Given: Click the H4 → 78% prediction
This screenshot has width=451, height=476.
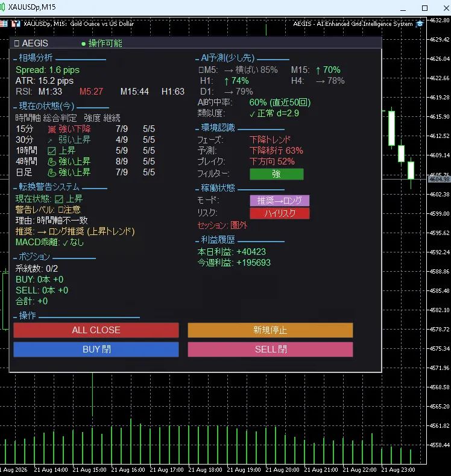Looking at the screenshot, I should [x=318, y=81].
